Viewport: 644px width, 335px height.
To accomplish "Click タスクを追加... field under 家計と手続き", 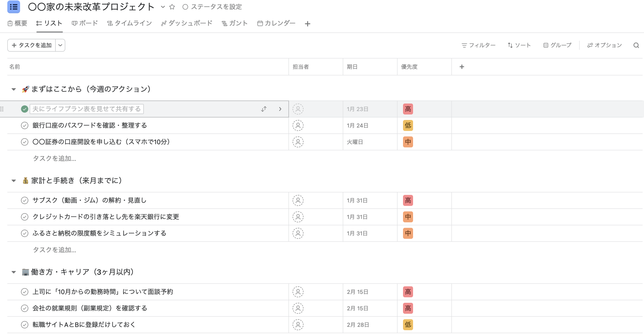I will [54, 250].
